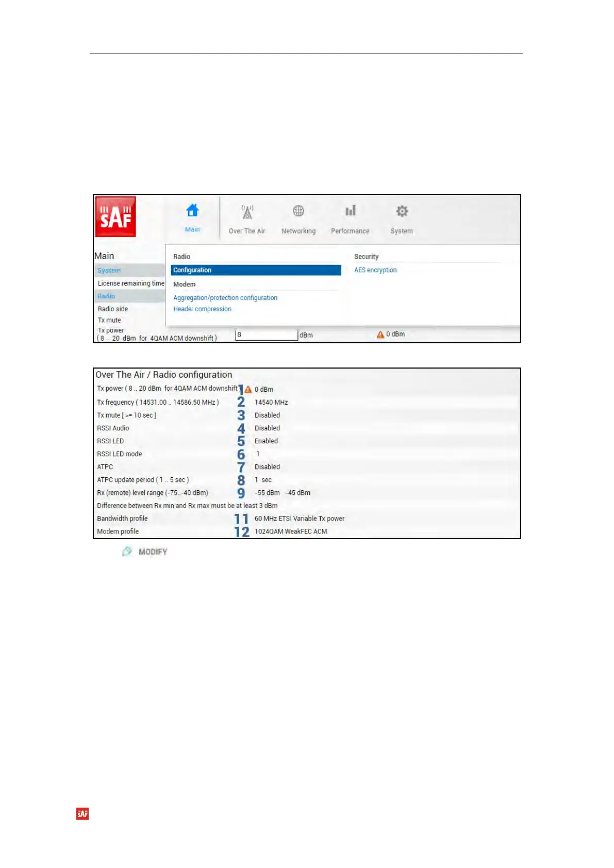This screenshot has width=614, height=868.
Task: Click the MODIFY button
Action: coord(145,552)
